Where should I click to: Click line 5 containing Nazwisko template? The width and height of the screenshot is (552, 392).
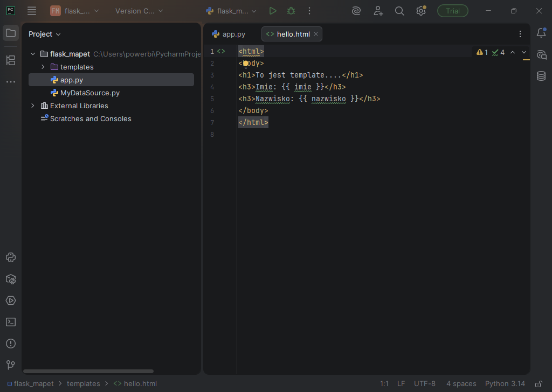[309, 99]
